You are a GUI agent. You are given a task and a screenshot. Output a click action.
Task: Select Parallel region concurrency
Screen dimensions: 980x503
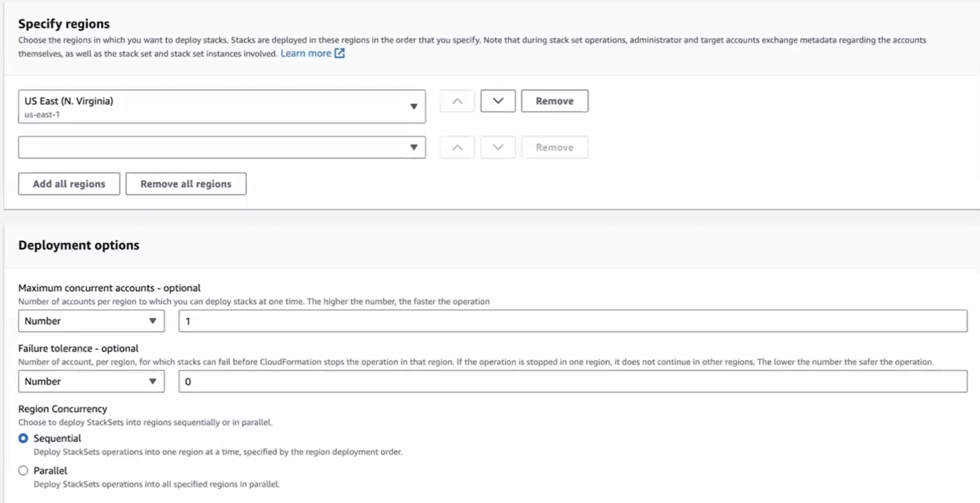click(x=23, y=471)
